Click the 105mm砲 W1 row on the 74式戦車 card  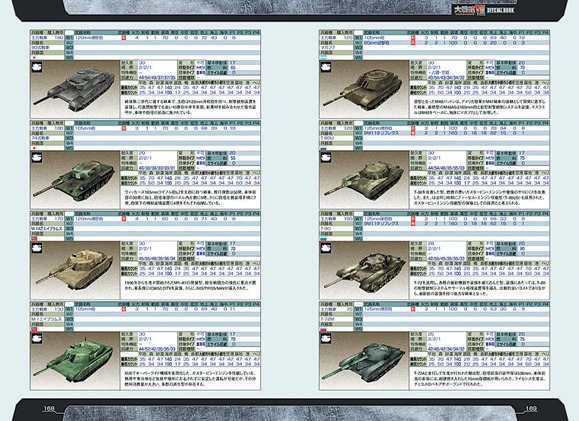[x=167, y=128]
